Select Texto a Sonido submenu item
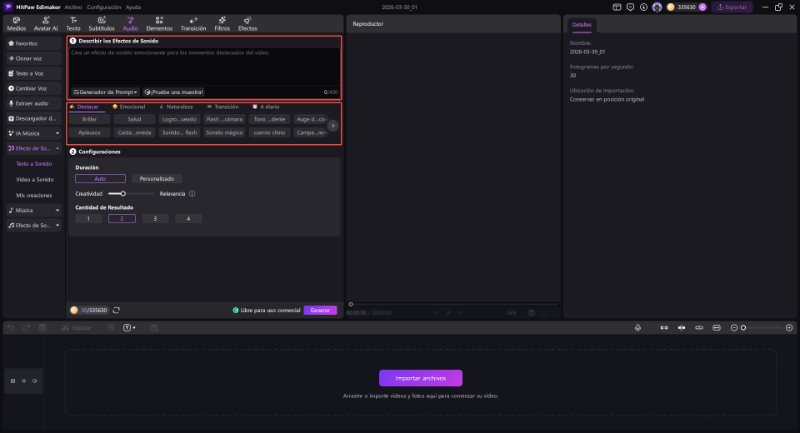Screen dimensions: 800x433 point(34,164)
